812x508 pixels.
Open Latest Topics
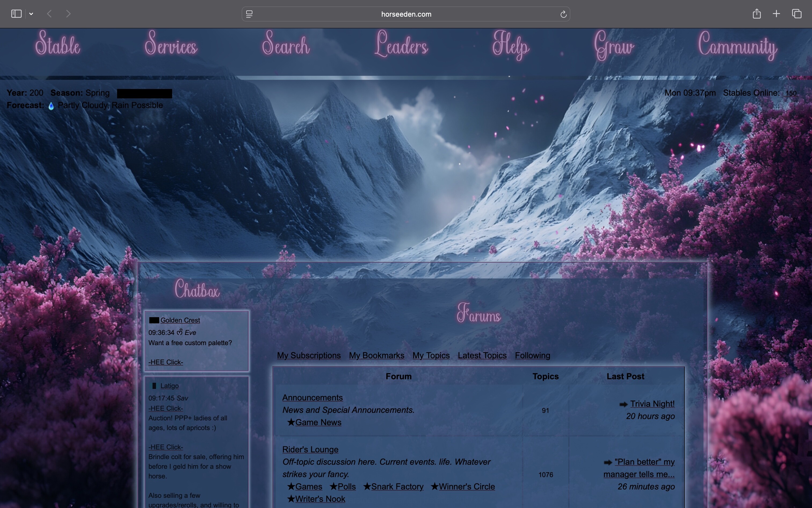[482, 355]
